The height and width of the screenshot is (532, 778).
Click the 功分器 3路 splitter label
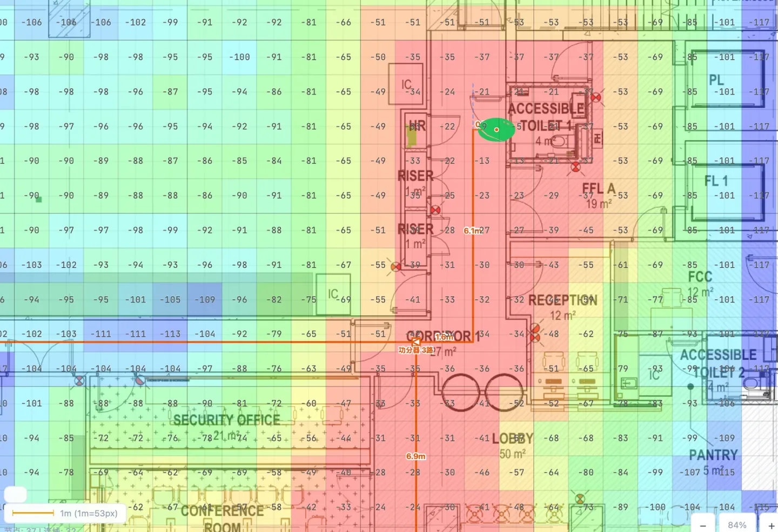(415, 351)
